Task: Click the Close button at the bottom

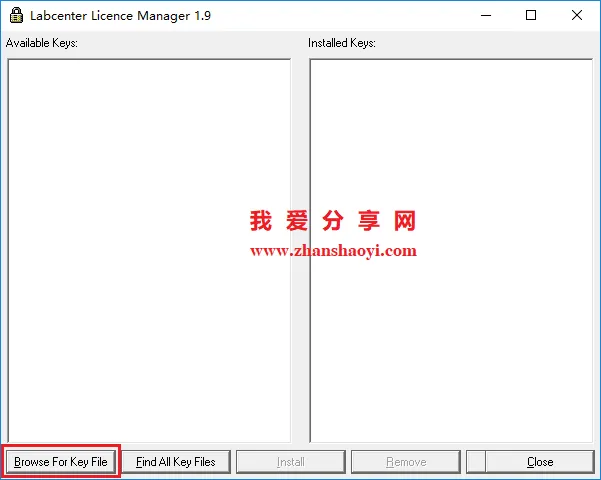Action: pyautogui.click(x=540, y=462)
